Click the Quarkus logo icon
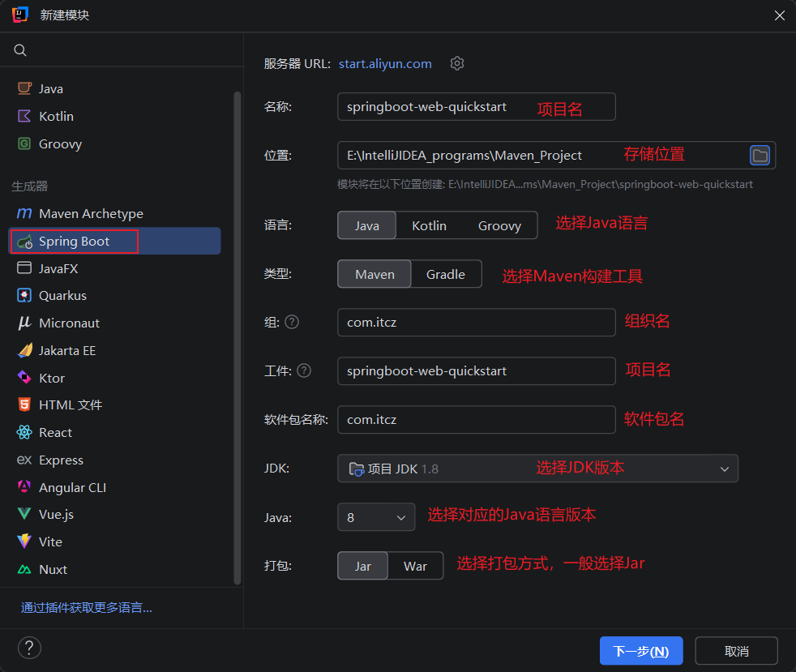Viewport: 796px width, 672px height. click(24, 295)
